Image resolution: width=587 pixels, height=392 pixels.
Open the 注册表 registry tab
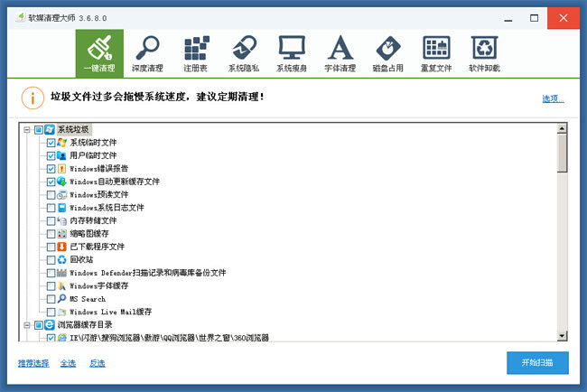(195, 53)
